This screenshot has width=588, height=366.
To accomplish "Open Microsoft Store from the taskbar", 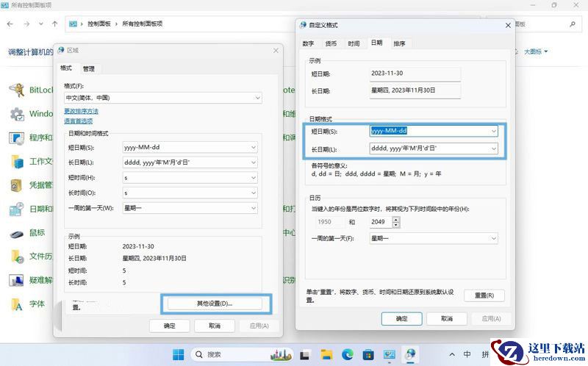I will pos(368,354).
